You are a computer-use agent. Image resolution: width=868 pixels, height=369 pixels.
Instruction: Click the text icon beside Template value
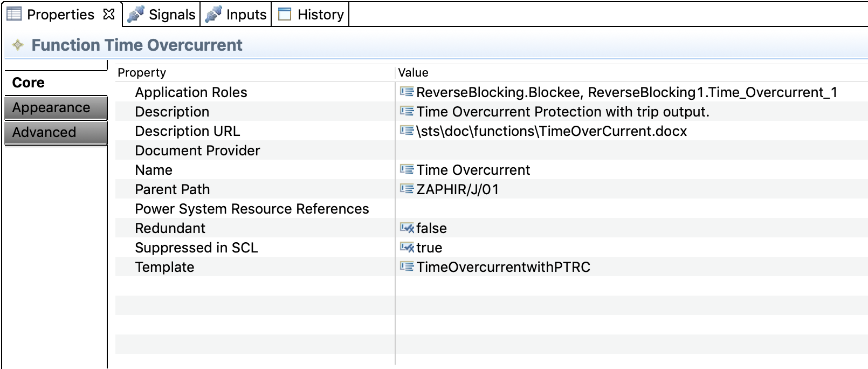[407, 267]
